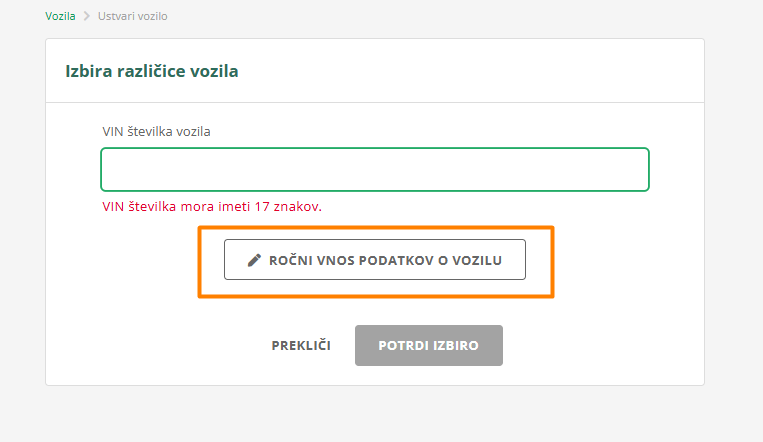Focus the VIN številka vozila input

click(375, 169)
